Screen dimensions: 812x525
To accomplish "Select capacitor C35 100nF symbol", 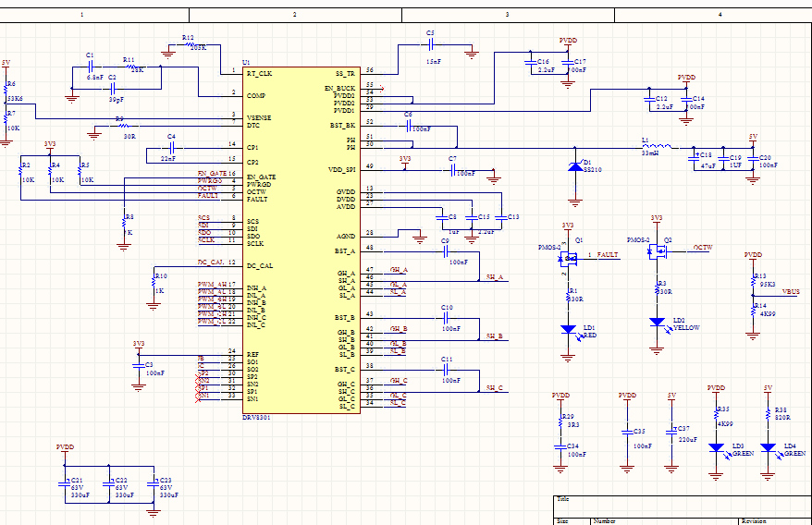I will coord(627,432).
